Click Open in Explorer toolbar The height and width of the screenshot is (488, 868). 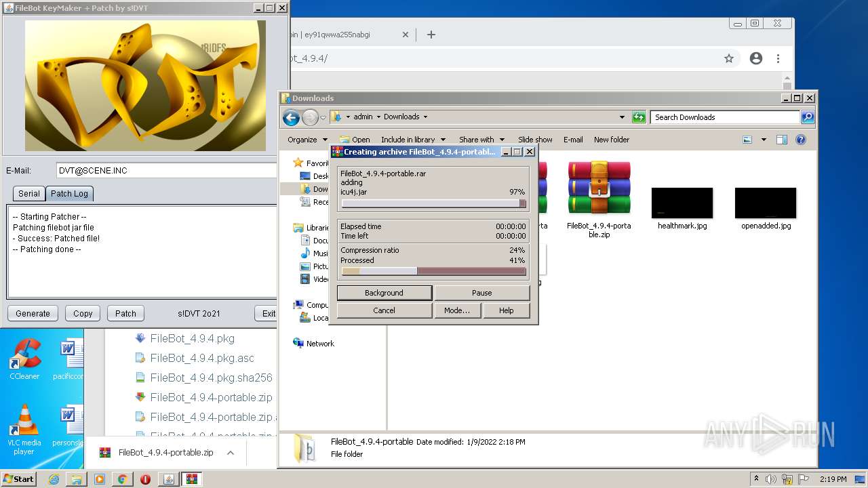click(x=355, y=140)
